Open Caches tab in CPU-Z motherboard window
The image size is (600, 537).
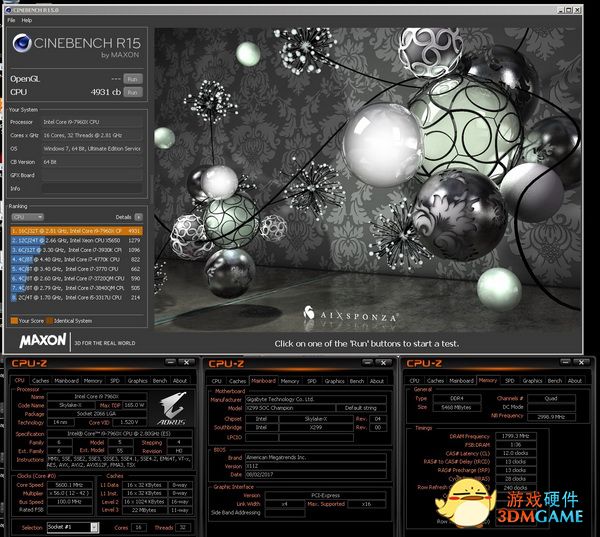(x=237, y=381)
